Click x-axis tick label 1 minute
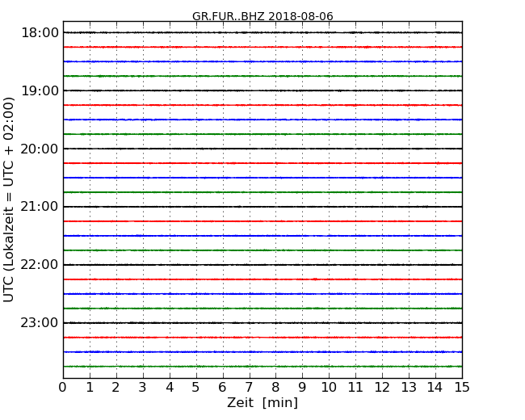 (x=90, y=387)
